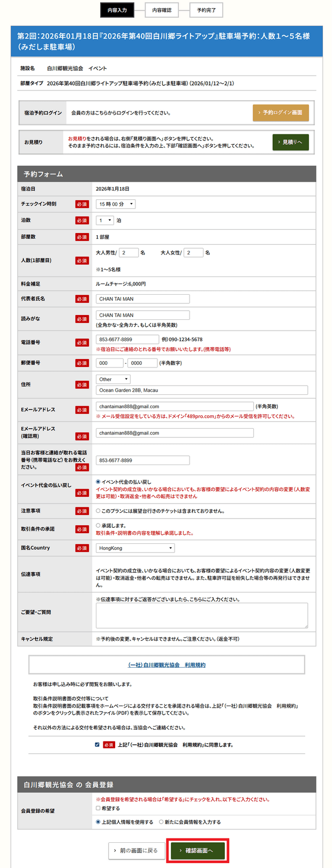Viewport: 332px width, 868px height.
Task: Click the ご要望・ご質問 text area
Action: (x=201, y=615)
